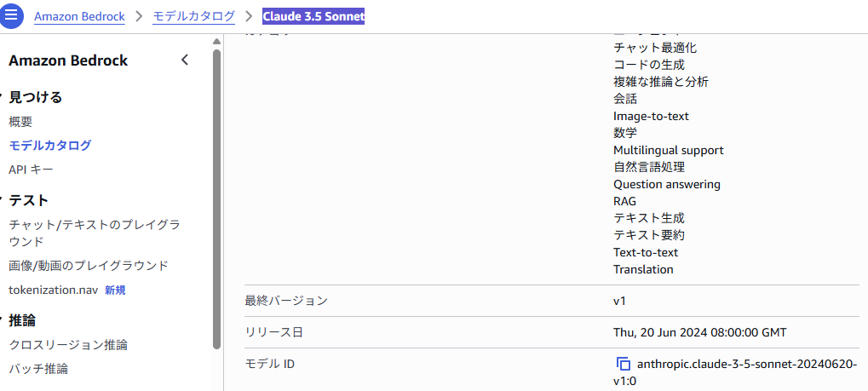Open the tokenization.nav item

click(x=55, y=290)
